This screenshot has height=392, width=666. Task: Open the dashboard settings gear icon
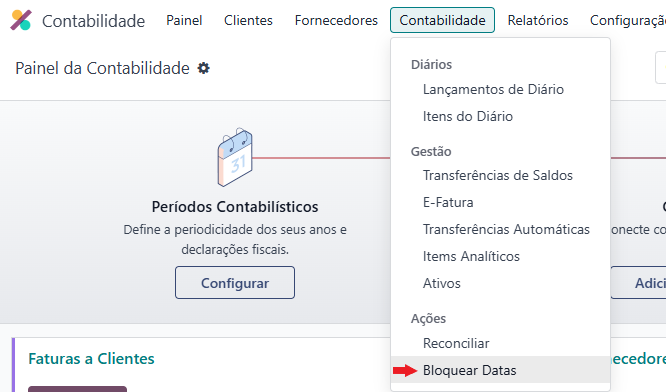coord(203,68)
